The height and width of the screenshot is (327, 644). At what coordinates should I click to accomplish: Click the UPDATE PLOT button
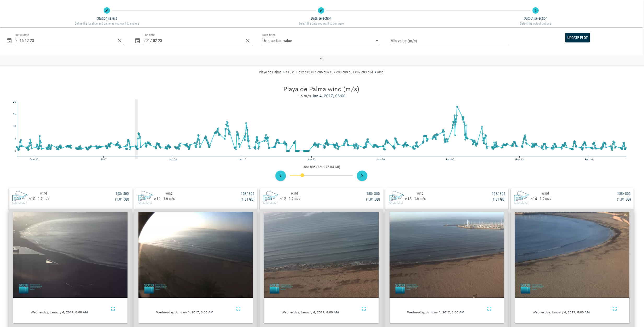[577, 38]
